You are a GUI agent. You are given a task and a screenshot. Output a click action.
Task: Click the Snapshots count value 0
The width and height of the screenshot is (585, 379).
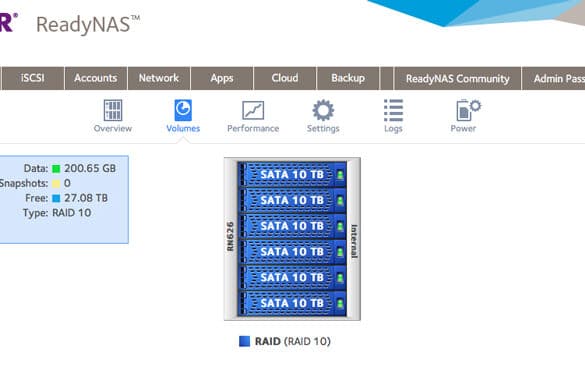[x=67, y=183]
